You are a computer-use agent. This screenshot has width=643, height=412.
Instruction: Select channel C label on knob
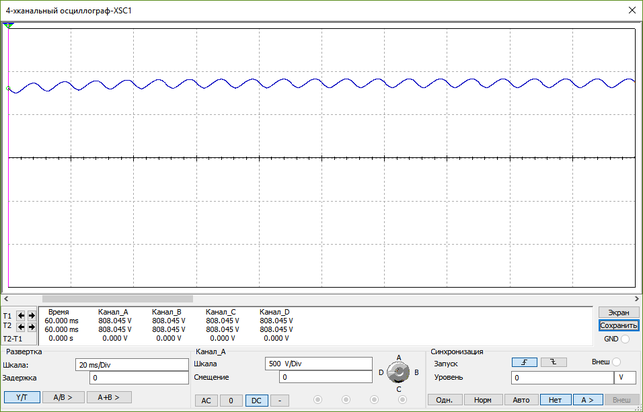point(399,389)
